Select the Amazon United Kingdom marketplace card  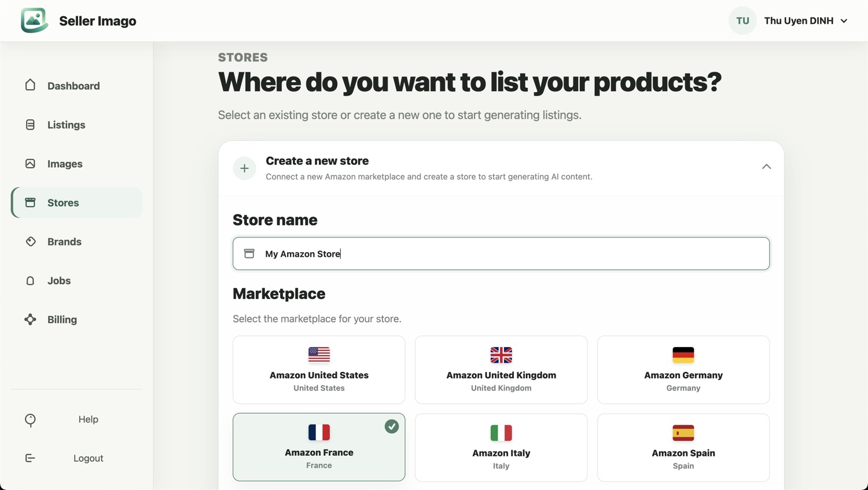point(501,370)
